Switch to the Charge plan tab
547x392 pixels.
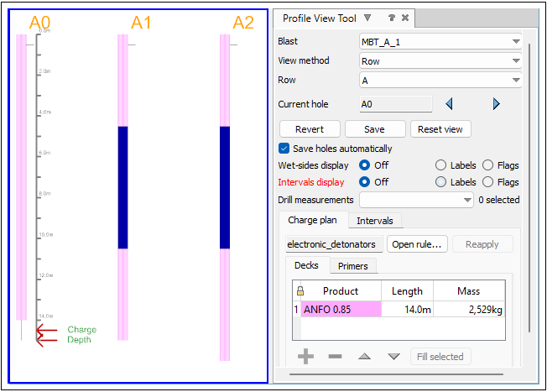pyautogui.click(x=313, y=220)
